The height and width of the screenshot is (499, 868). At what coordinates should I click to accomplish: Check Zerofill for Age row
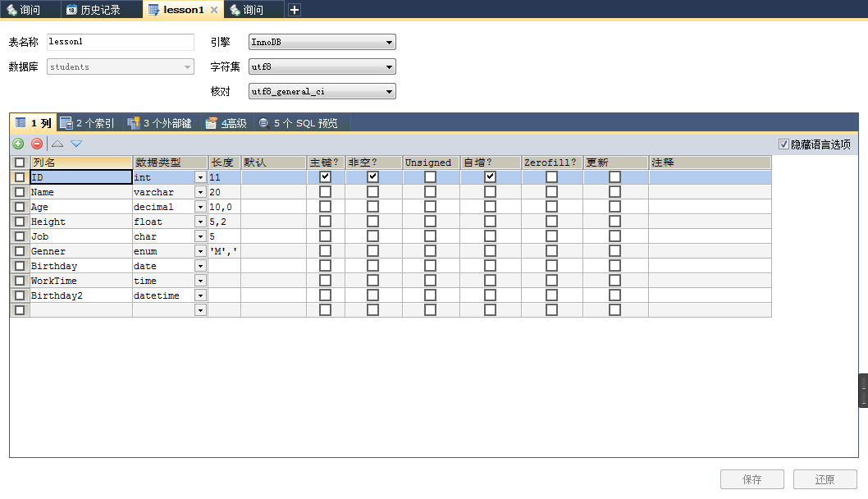tap(551, 207)
